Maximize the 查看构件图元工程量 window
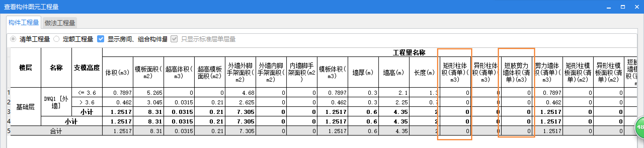The height and width of the screenshot is (148, 644). (623, 7)
